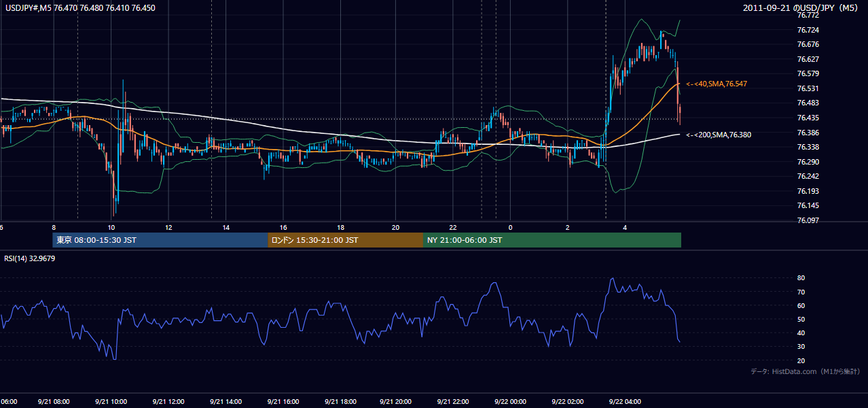Click the RSI 30 level label
868x408 pixels.
[801, 347]
